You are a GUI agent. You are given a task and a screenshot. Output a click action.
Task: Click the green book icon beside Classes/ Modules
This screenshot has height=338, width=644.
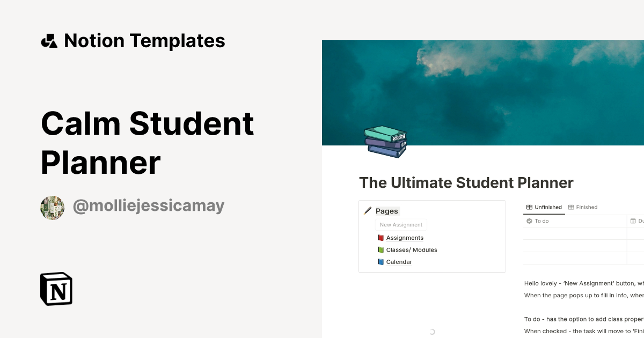[380, 249]
